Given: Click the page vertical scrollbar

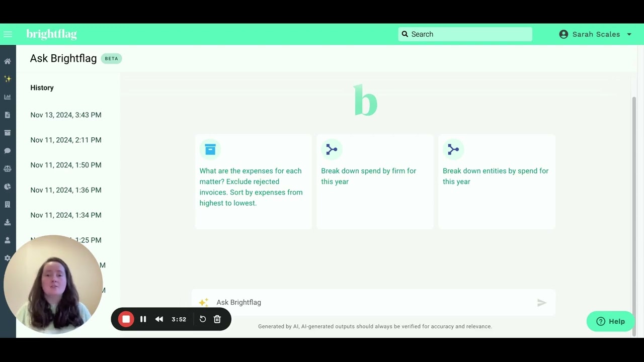Looking at the screenshot, I should 634,216.
